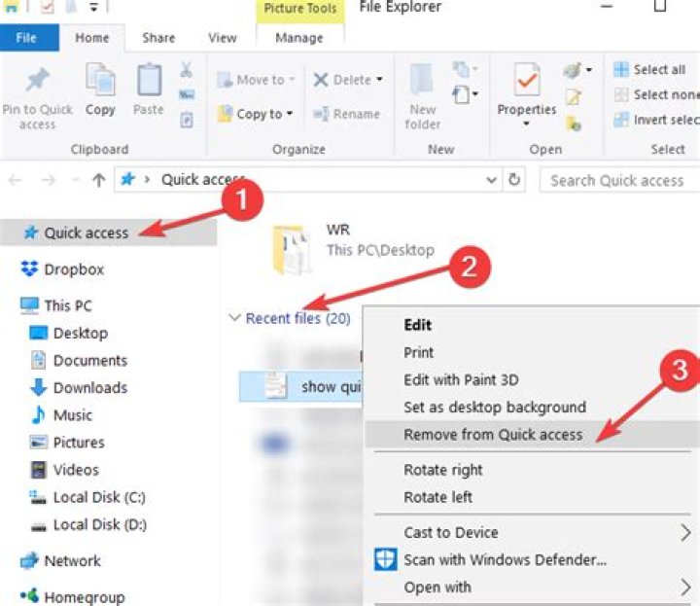Click Invert selection in the ribbon
Viewport: 700px width, 606px height.
pos(655,120)
